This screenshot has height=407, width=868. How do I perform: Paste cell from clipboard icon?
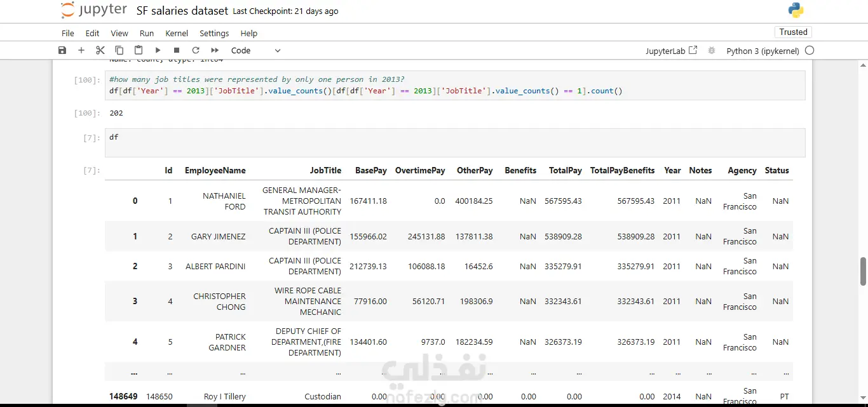click(138, 50)
